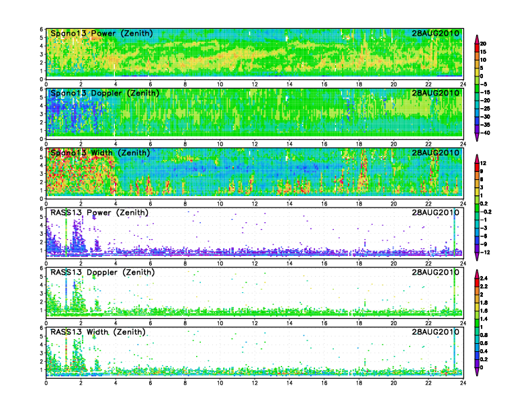Viewport: 532px width, 411px height.
Task: Click vertical green streak near hour 1 in RASS13 Power
Action: [x=66, y=232]
